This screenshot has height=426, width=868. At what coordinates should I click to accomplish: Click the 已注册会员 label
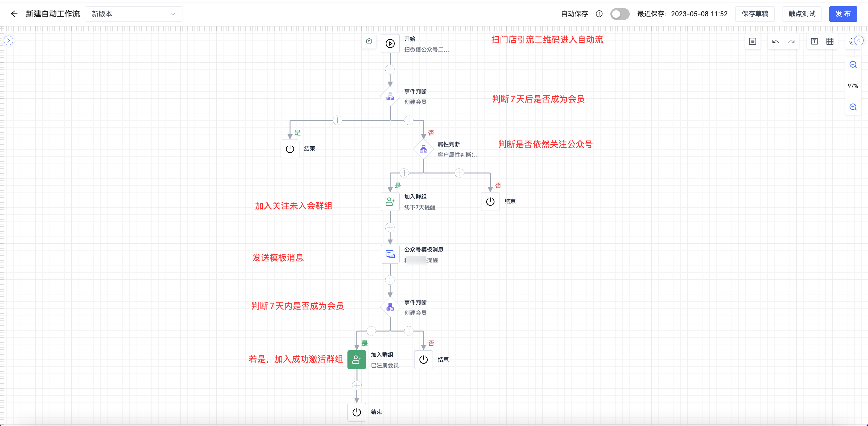coord(384,365)
